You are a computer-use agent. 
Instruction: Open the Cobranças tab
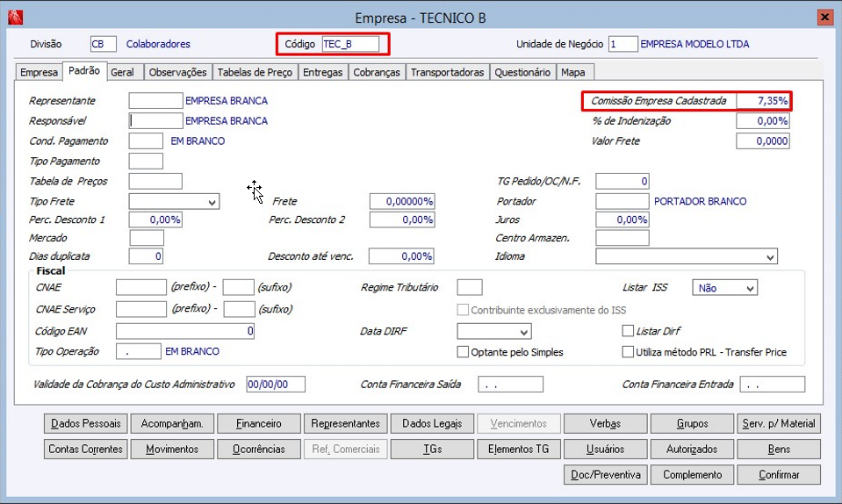coord(377,72)
